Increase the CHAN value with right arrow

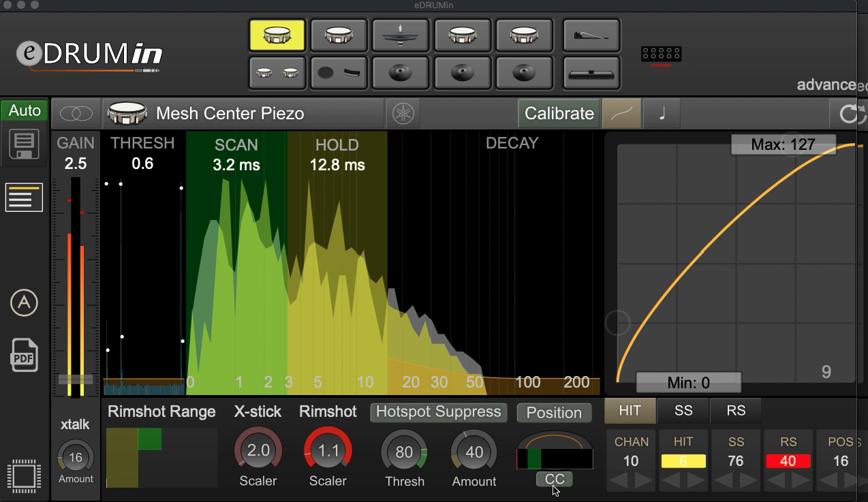tap(642, 481)
